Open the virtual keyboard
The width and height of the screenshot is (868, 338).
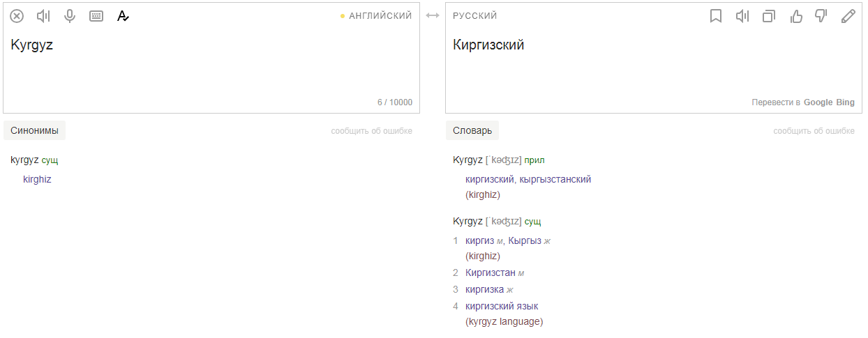(x=96, y=16)
